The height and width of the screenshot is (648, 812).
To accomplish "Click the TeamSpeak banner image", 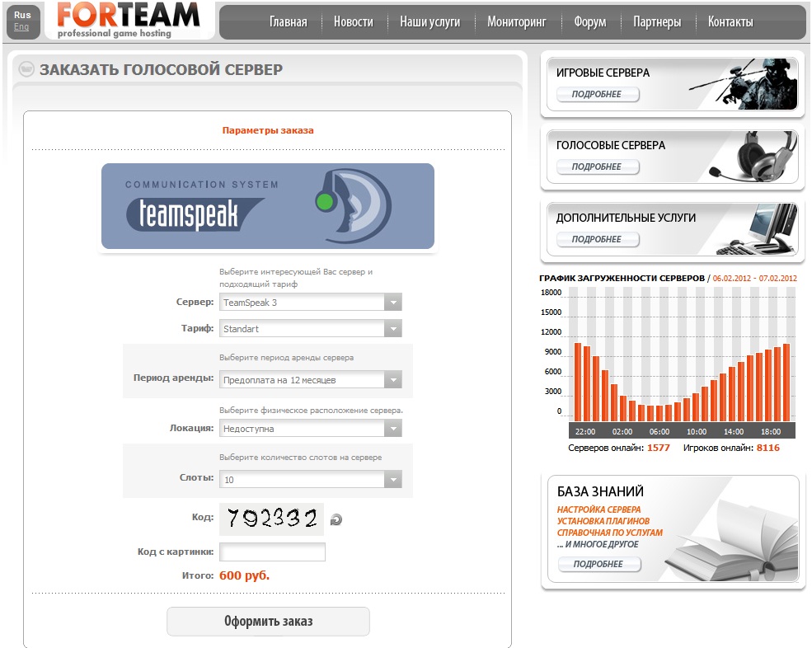I will click(x=268, y=206).
